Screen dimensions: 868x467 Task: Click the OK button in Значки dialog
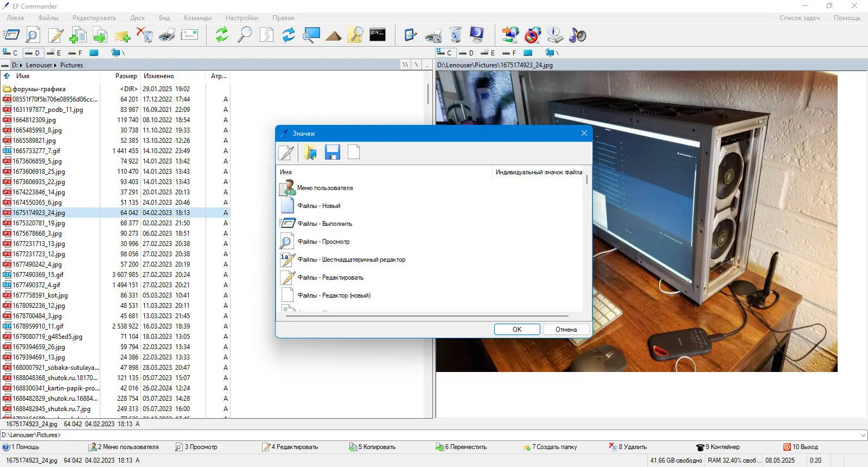(517, 330)
